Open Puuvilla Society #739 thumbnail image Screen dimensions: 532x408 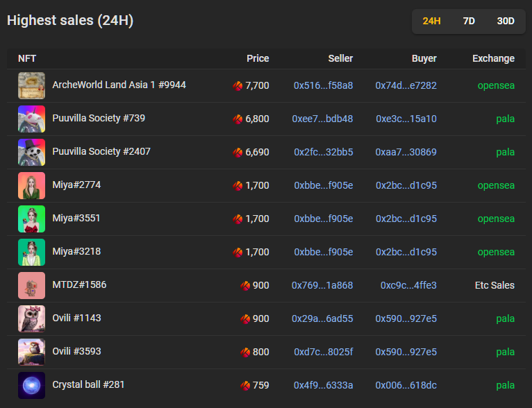pyautogui.click(x=31, y=119)
